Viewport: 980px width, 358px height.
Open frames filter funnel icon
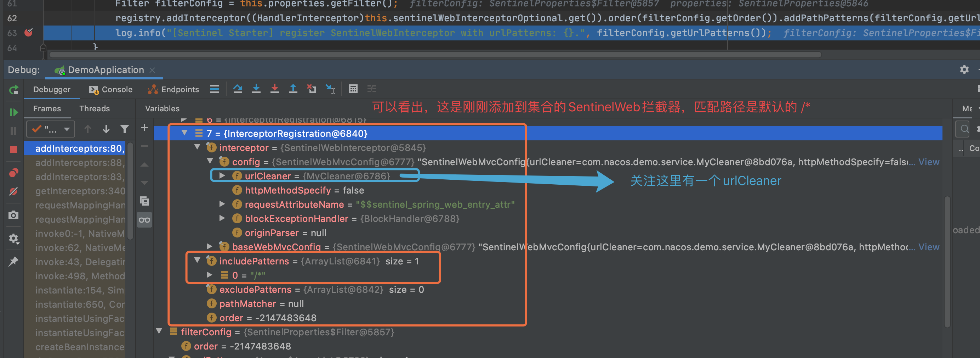124,129
